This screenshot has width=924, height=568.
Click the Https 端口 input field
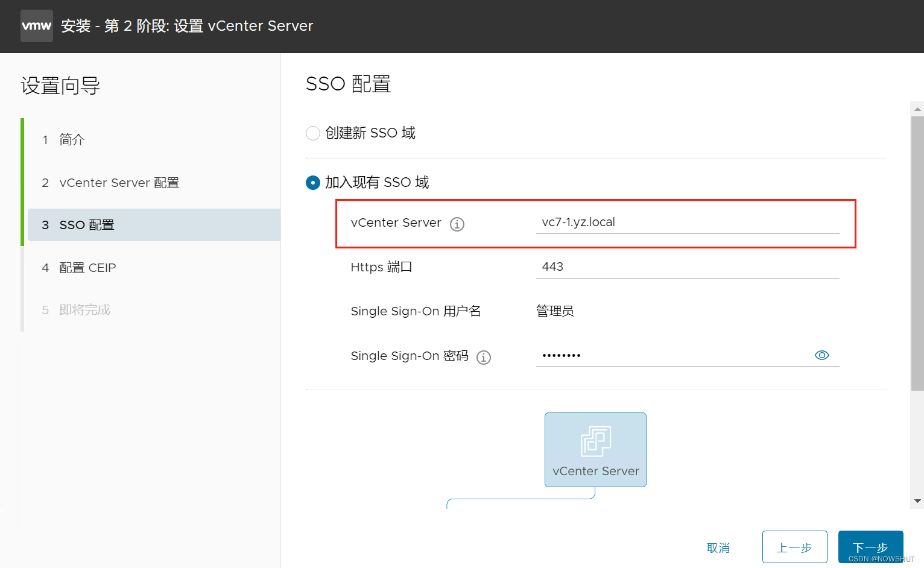pos(688,267)
